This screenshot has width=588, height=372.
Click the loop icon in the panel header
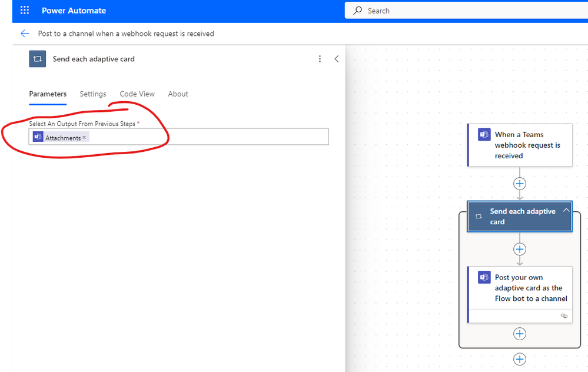point(38,59)
